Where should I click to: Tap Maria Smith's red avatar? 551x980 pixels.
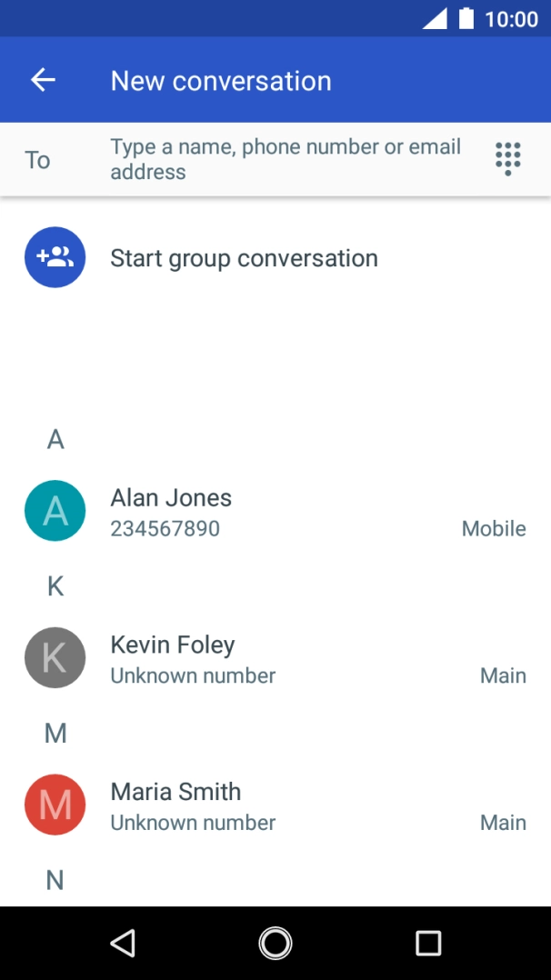point(55,805)
